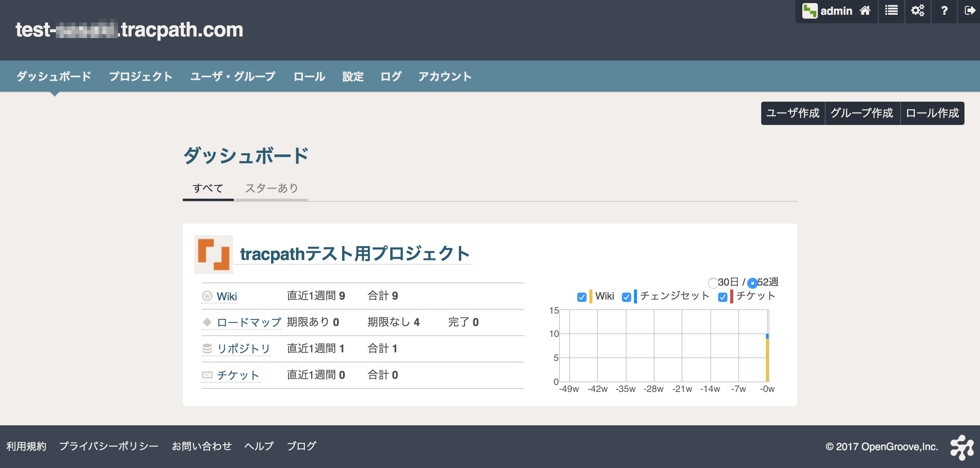Click the logout arrow icon top right
Image resolution: width=980 pixels, height=468 pixels.
coord(970,10)
